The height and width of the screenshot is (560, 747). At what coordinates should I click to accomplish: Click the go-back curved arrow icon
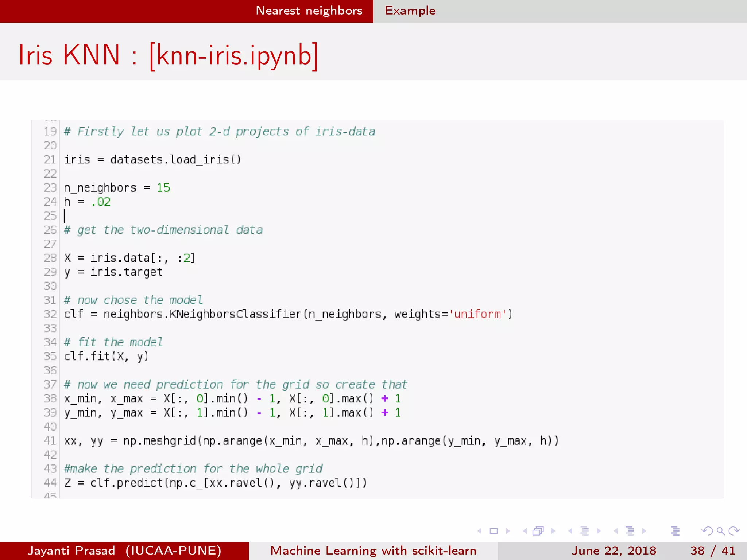click(x=707, y=531)
